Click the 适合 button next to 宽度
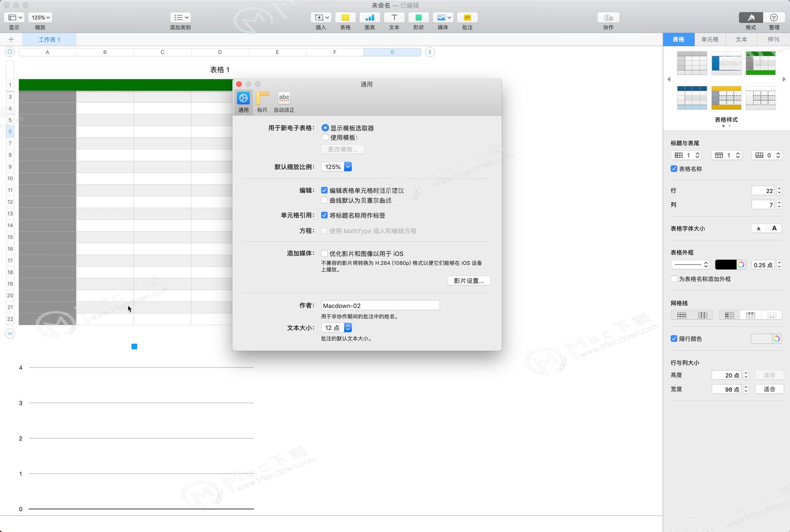The image size is (790, 532). click(769, 389)
